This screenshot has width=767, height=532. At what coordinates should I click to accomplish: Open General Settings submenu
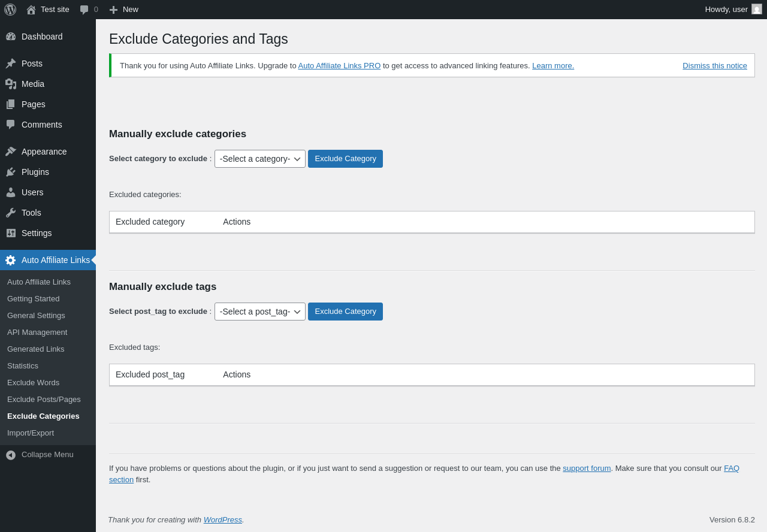[x=36, y=315]
